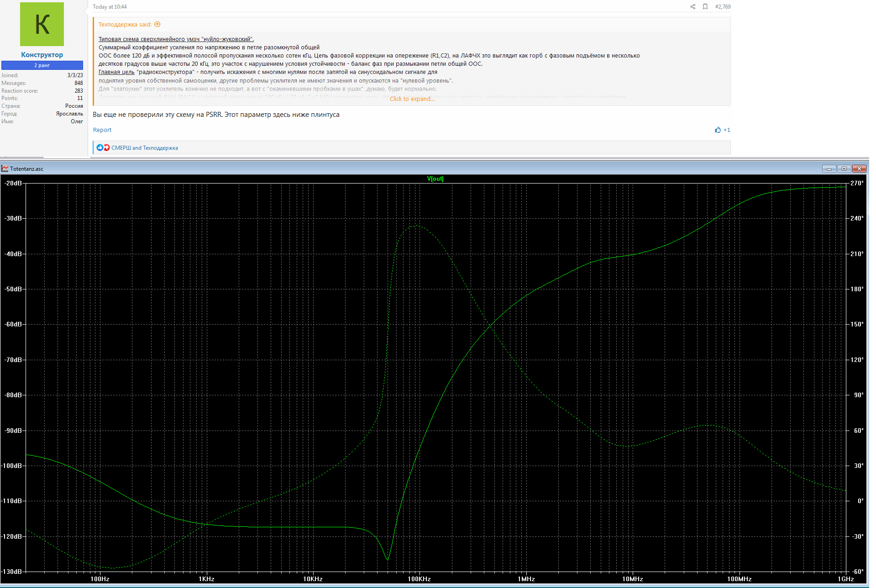The width and height of the screenshot is (876, 588).
Task: Click the Today at 10:44 timestamp
Action: pos(110,7)
